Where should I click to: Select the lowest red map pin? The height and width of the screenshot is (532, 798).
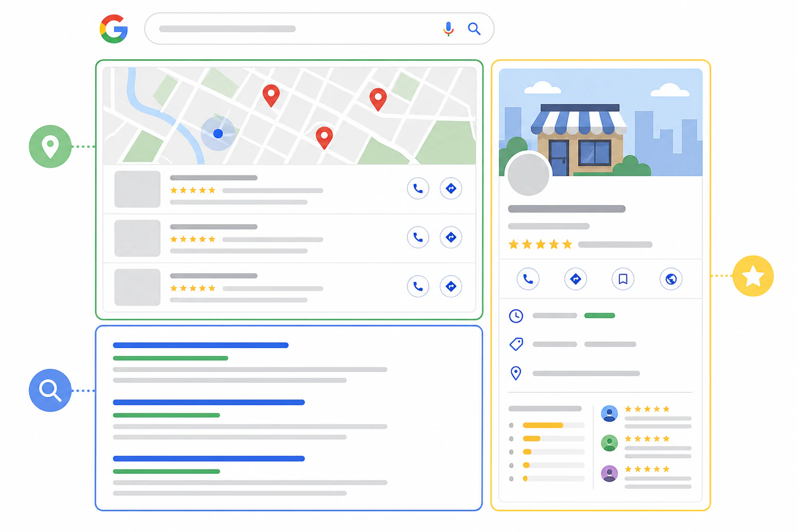pyautogui.click(x=324, y=138)
